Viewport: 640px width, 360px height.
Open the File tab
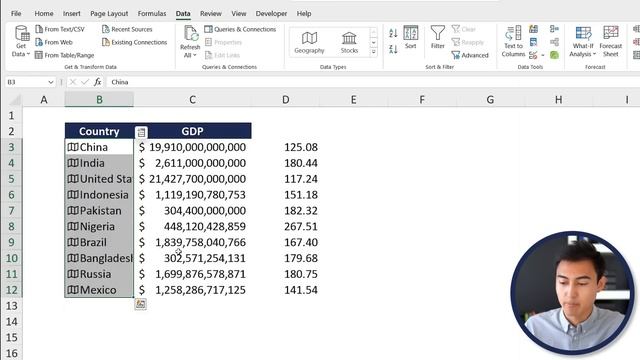point(16,13)
